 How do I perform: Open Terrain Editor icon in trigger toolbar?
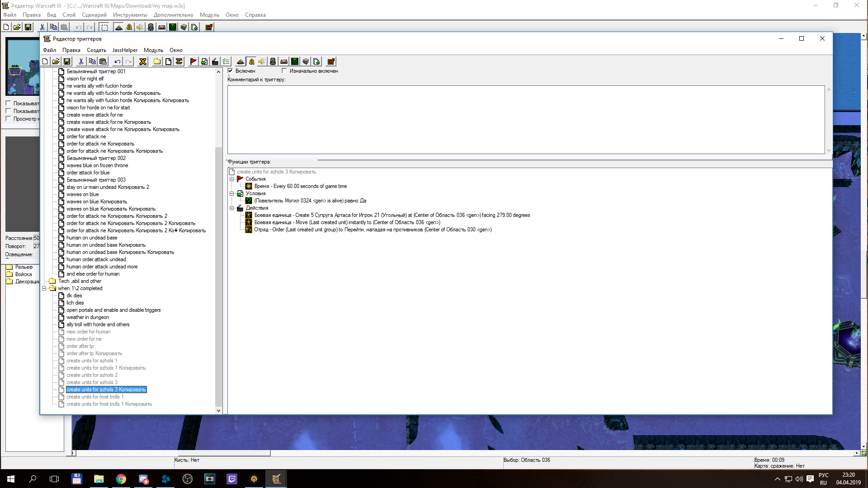tap(241, 61)
